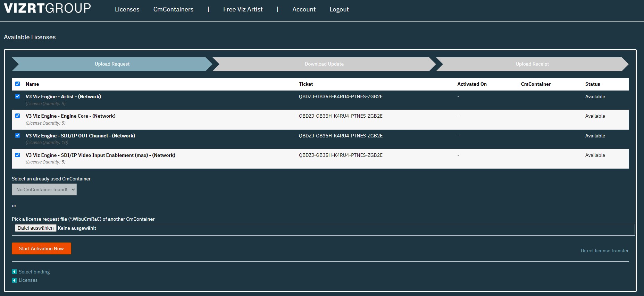
Task: Open the Account page
Action: tap(304, 9)
